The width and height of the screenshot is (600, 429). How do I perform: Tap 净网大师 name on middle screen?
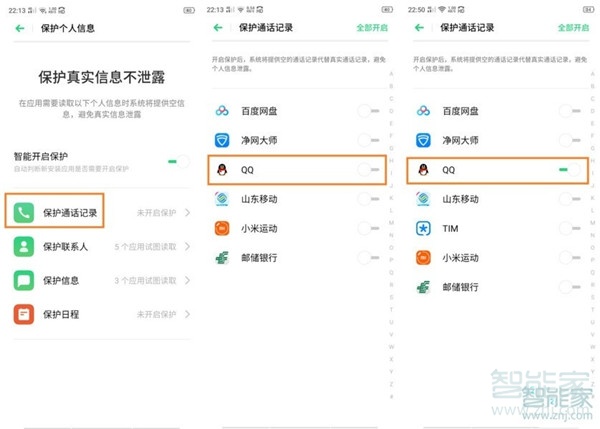[x=259, y=140]
